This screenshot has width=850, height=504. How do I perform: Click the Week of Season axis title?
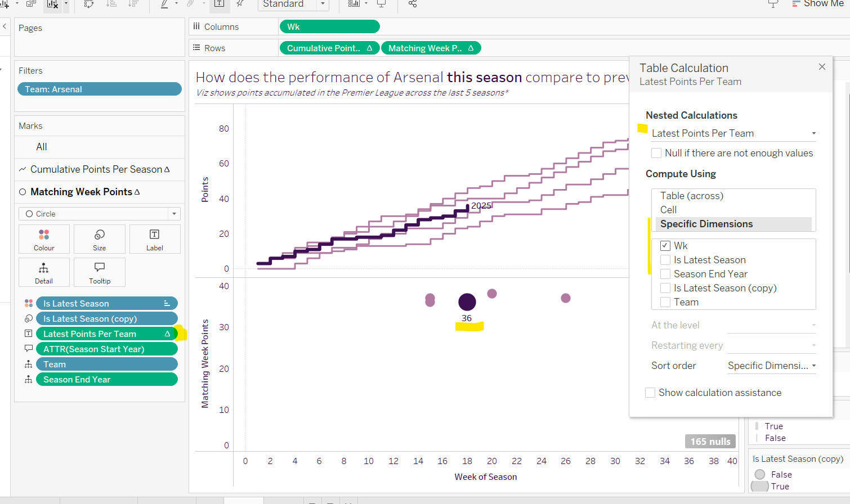tap(486, 477)
